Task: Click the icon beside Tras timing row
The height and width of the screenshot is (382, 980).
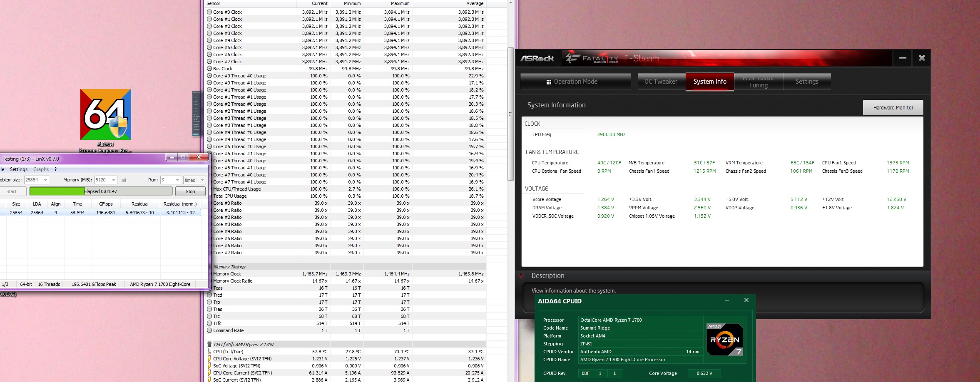Action: pos(209,309)
